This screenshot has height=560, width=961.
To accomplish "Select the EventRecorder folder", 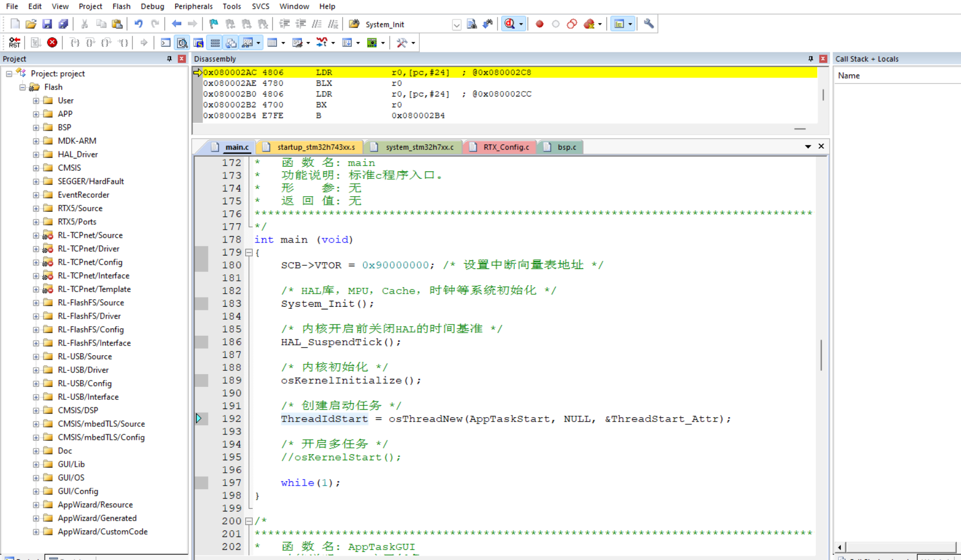I will [83, 195].
